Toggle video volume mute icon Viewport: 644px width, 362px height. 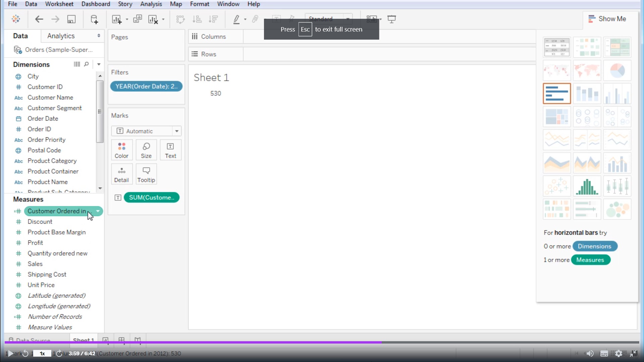[x=590, y=354]
